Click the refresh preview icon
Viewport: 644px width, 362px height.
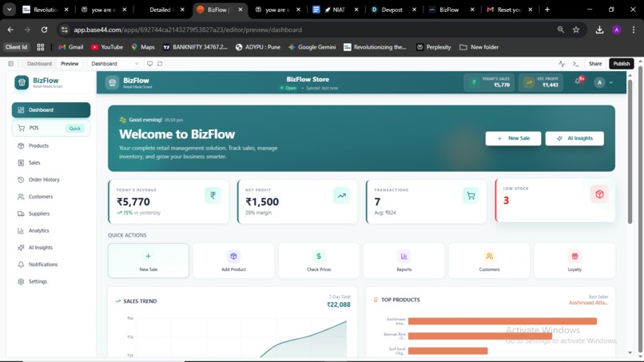pyautogui.click(x=160, y=64)
